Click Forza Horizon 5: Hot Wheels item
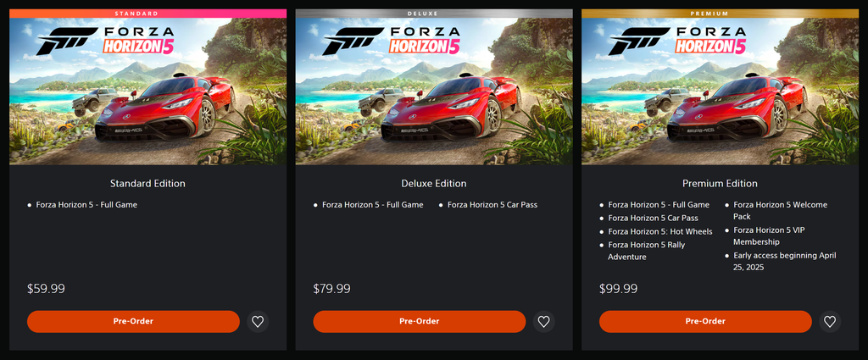 coord(660,231)
